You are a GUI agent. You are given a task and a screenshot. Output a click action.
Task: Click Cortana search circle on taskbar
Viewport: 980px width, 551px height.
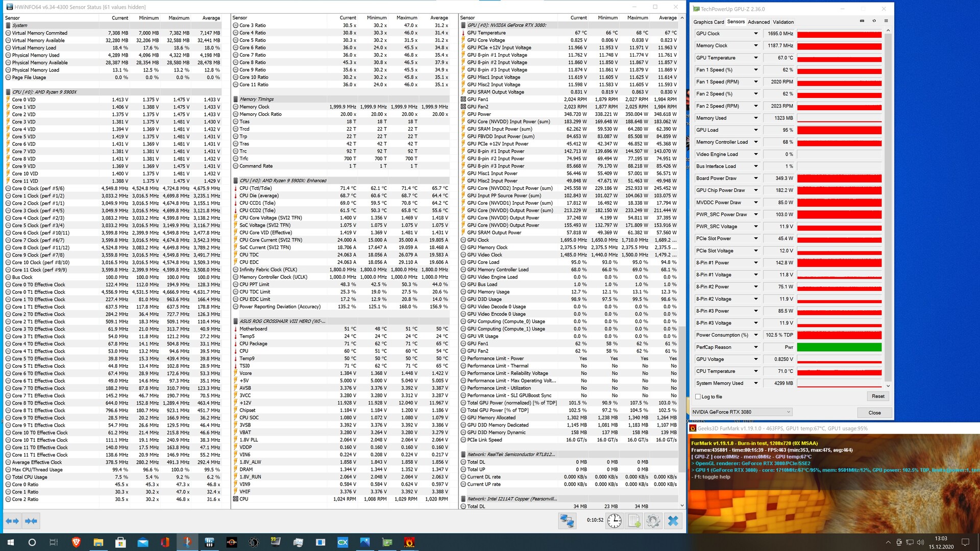tap(32, 542)
